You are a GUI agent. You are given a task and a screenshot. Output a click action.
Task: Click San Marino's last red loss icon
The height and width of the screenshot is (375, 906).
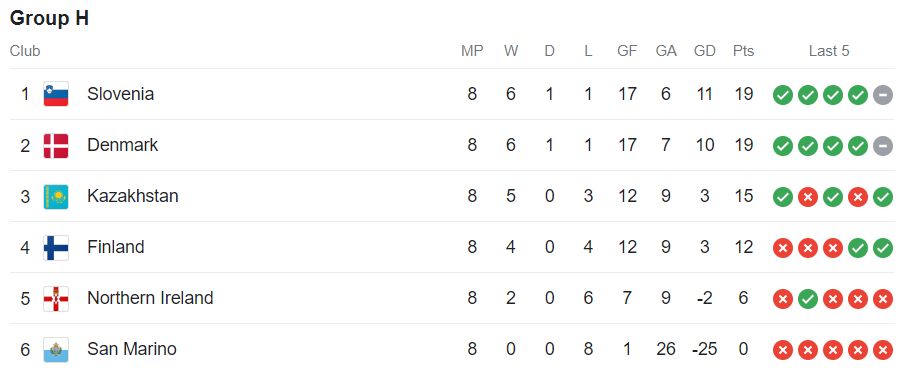pos(882,350)
